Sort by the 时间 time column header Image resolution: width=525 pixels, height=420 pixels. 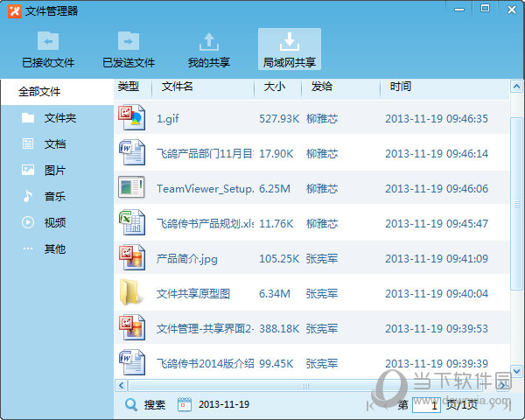pyautogui.click(x=401, y=87)
